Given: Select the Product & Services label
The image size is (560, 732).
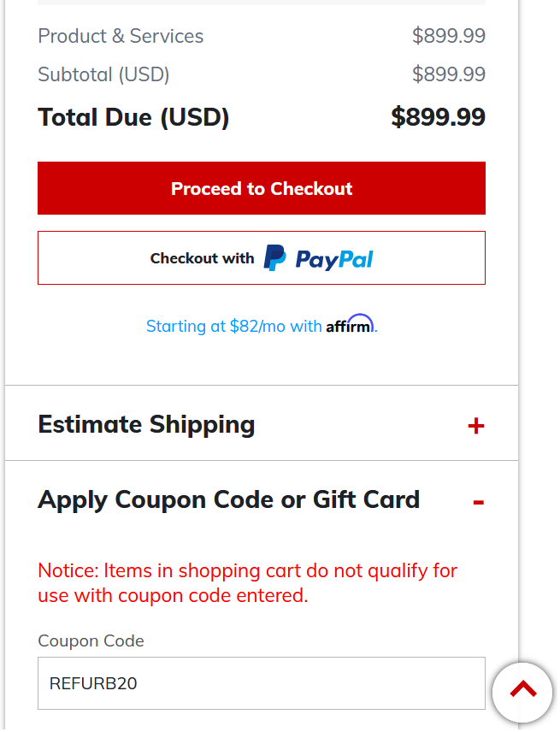Looking at the screenshot, I should pos(121,36).
